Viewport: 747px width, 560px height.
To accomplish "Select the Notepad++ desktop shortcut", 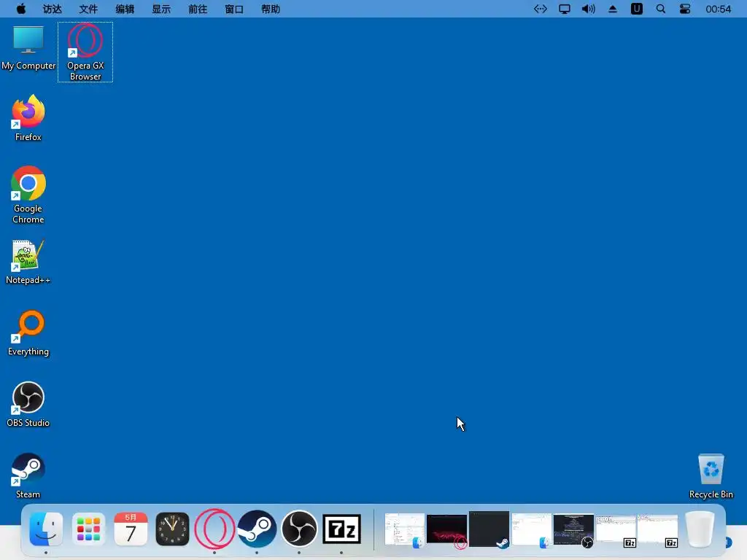I will click(x=28, y=262).
